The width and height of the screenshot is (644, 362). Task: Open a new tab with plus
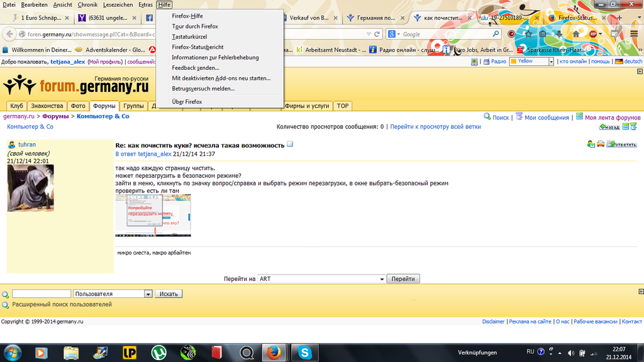click(x=619, y=18)
